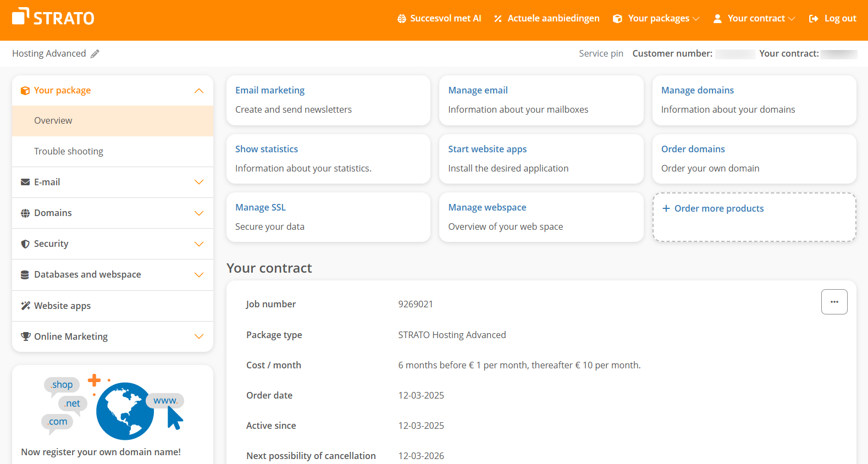Click the Databases and webspace stack icon
This screenshot has height=464, width=868.
25,275
